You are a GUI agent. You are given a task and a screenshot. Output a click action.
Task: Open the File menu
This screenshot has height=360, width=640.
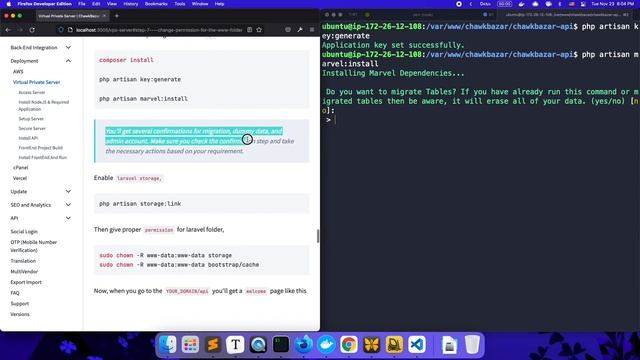[x=82, y=4]
